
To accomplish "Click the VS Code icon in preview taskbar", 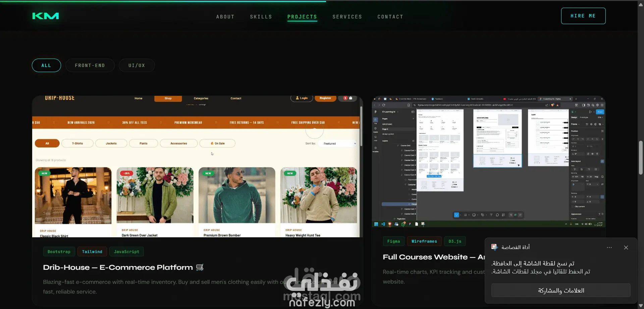I will pyautogui.click(x=383, y=224).
